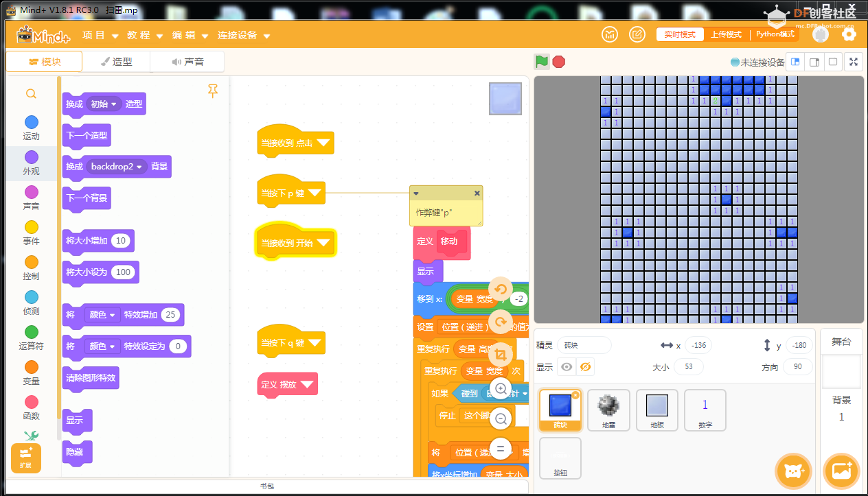Screen dimensions: 868x496
Task: Open the edit note icon in top bar
Action: [x=637, y=34]
